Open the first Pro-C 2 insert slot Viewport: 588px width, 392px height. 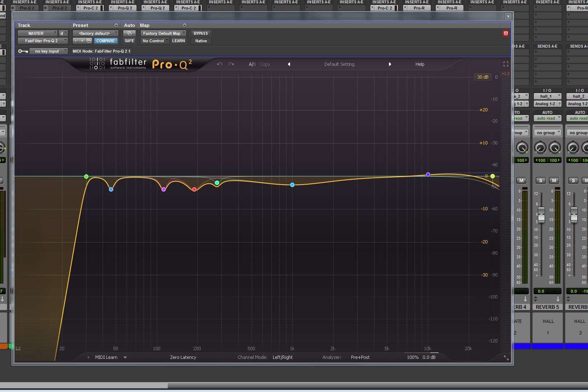click(91, 8)
